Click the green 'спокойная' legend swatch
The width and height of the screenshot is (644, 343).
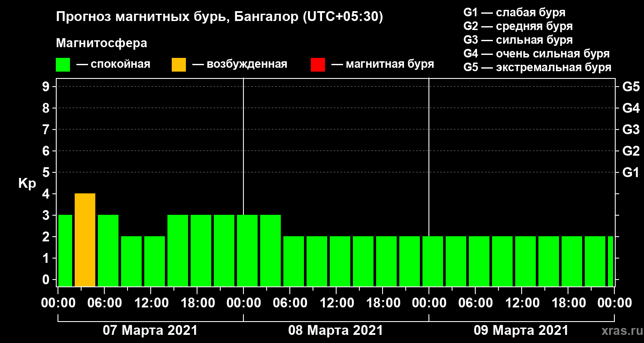click(63, 65)
